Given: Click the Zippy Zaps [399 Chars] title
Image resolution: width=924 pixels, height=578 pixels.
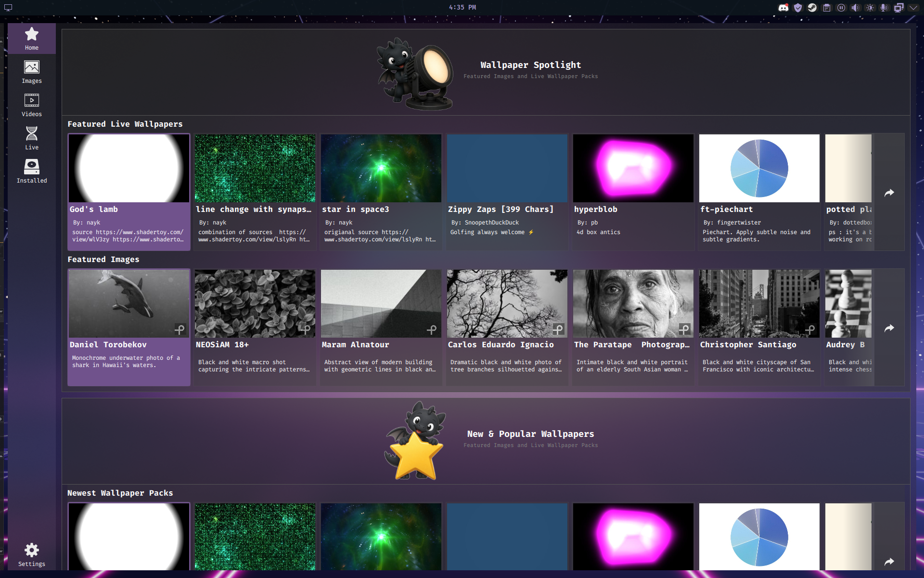Looking at the screenshot, I should tap(500, 209).
